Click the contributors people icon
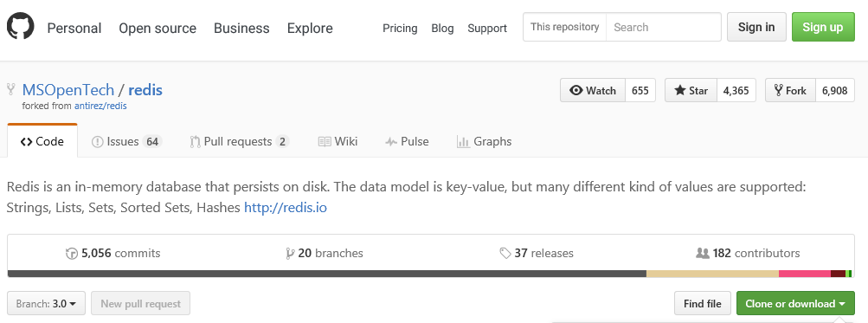 coord(702,253)
